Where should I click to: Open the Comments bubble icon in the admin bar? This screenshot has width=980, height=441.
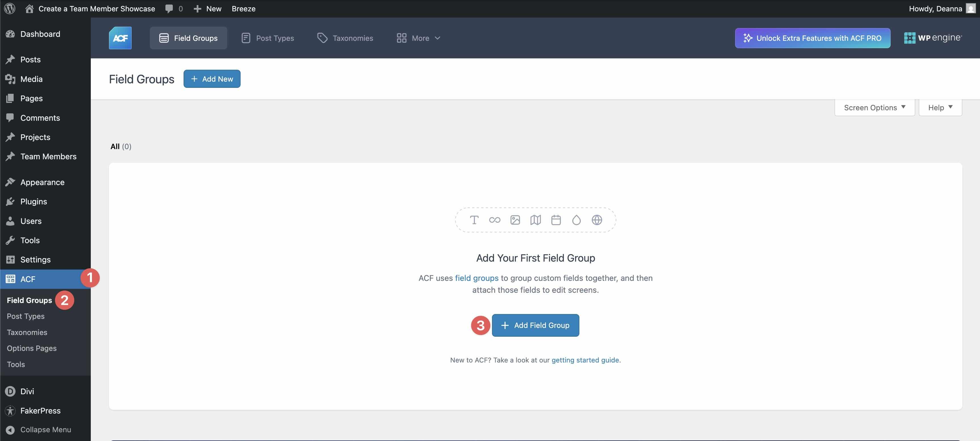pyautogui.click(x=169, y=9)
